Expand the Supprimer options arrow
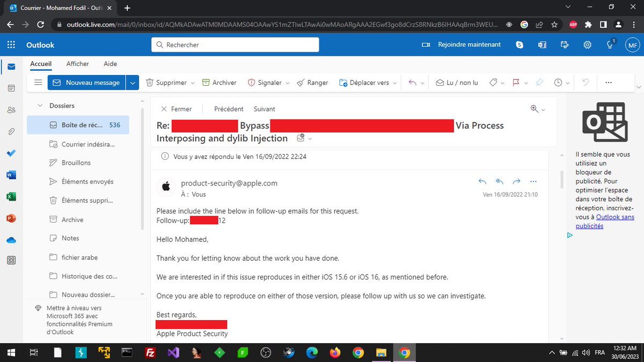644x362 pixels. [x=192, y=83]
